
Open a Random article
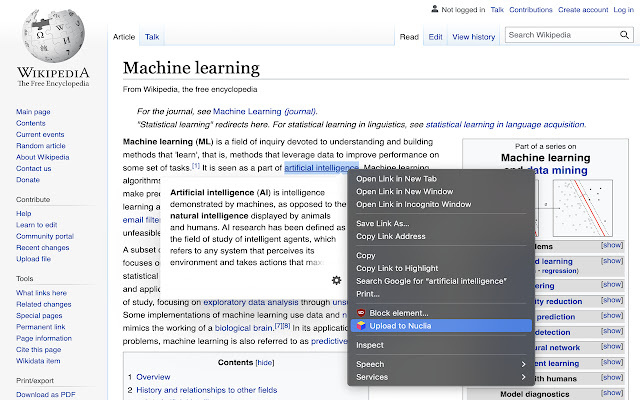coord(40,146)
